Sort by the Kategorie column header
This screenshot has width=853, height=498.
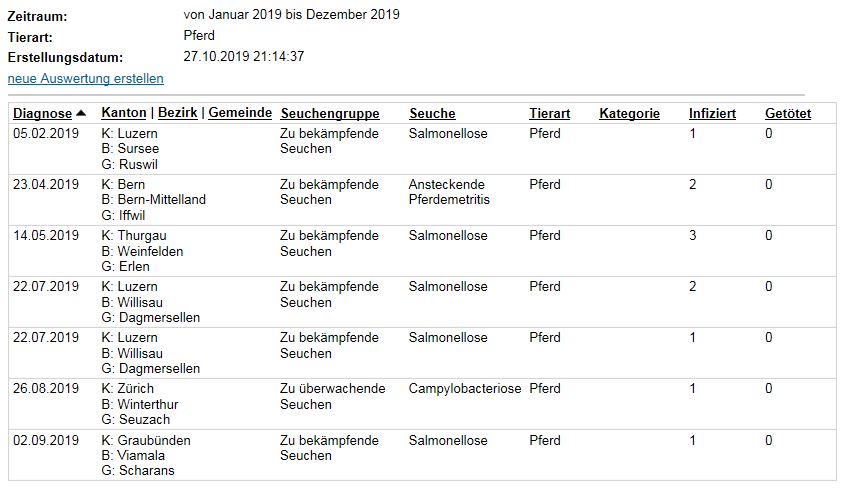629,114
